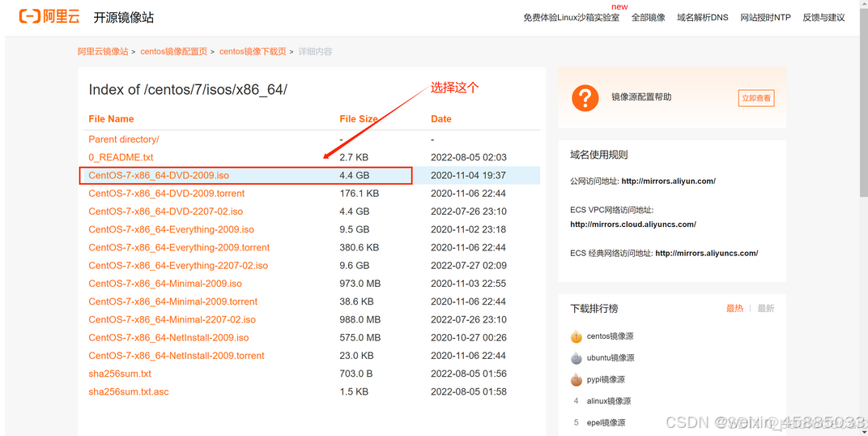
Task: Click the 开源镜像站 site title
Action: click(123, 18)
